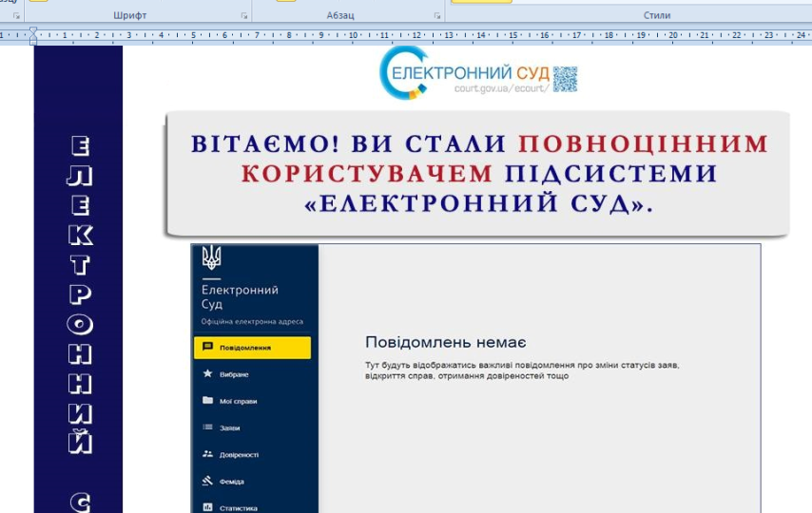Click the Шрифт group label

130,15
